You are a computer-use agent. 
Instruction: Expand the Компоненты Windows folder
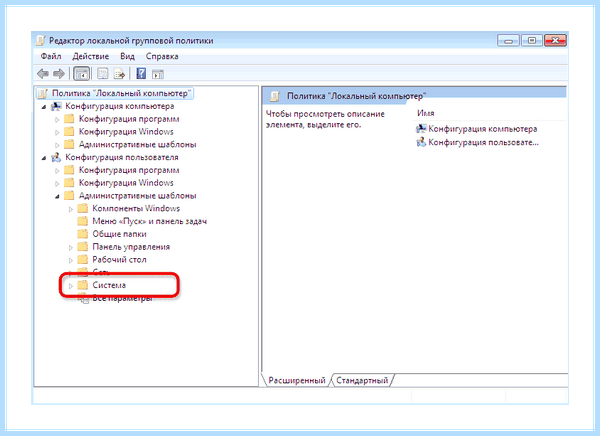point(71,209)
